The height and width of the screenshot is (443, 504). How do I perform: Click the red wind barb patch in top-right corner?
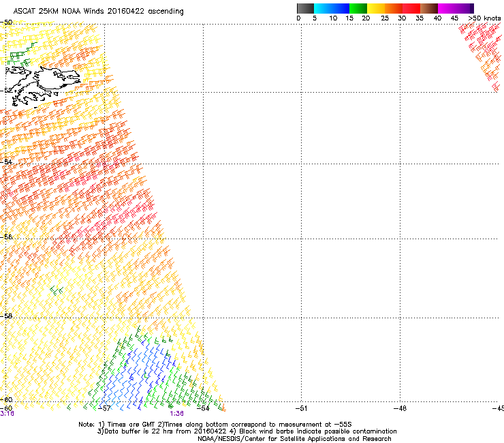482,57
